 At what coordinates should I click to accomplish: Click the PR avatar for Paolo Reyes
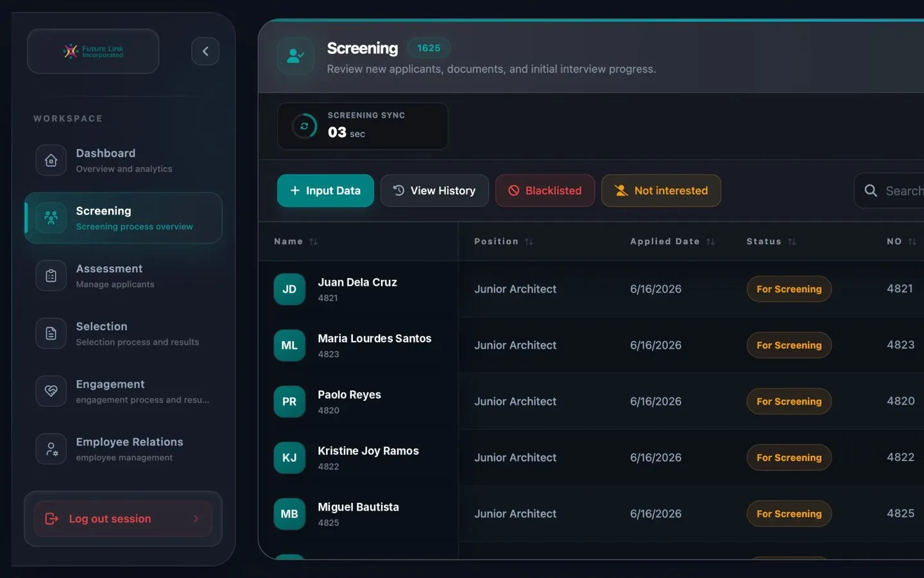tap(289, 401)
